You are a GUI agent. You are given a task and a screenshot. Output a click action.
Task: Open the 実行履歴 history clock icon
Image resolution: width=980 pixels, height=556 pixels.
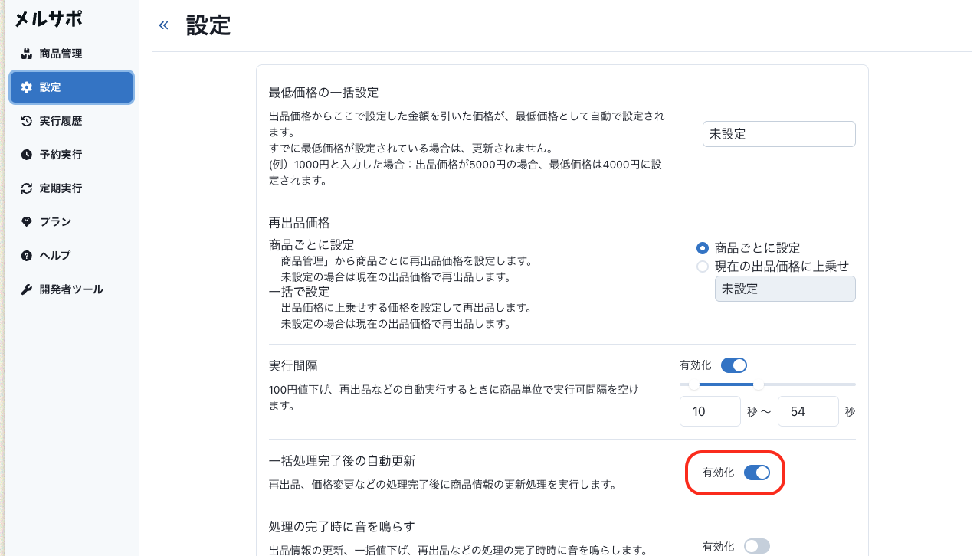(x=27, y=121)
